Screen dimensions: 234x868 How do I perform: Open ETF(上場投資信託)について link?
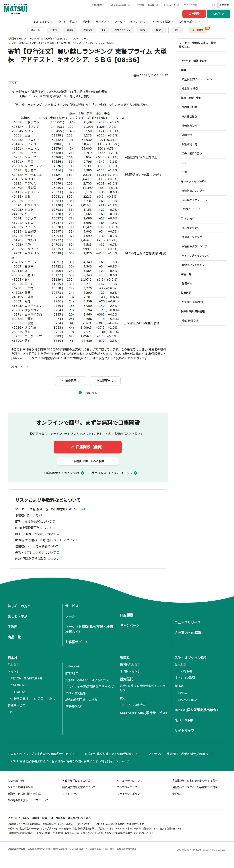tap(35, 521)
